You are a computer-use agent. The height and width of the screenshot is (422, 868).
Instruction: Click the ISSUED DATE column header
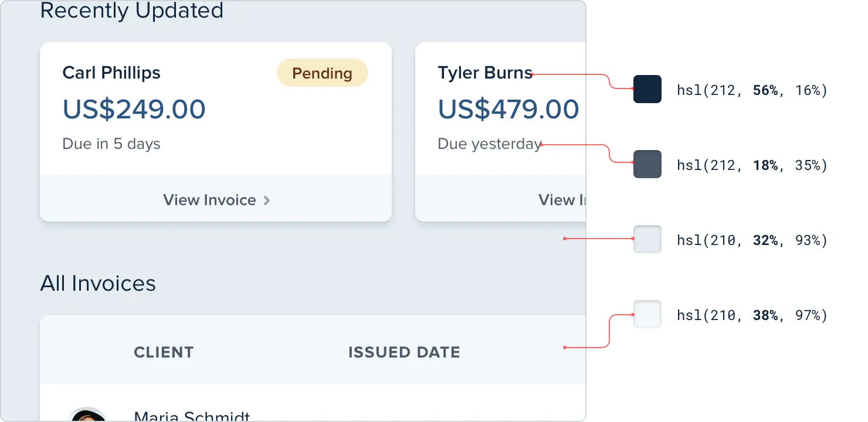[x=404, y=352]
